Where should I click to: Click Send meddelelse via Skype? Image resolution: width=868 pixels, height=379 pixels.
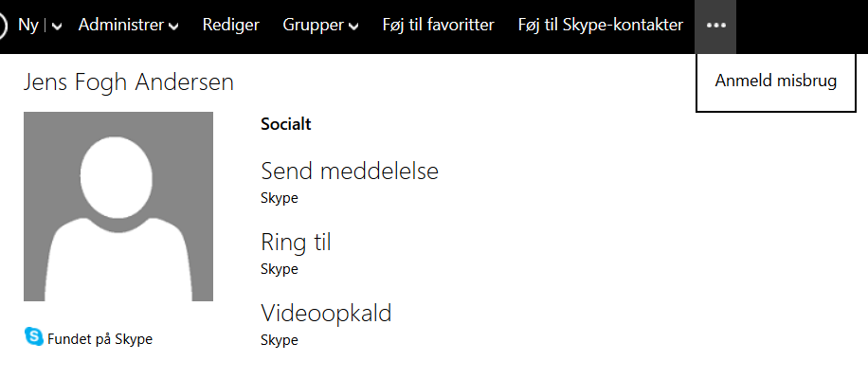[x=349, y=171]
